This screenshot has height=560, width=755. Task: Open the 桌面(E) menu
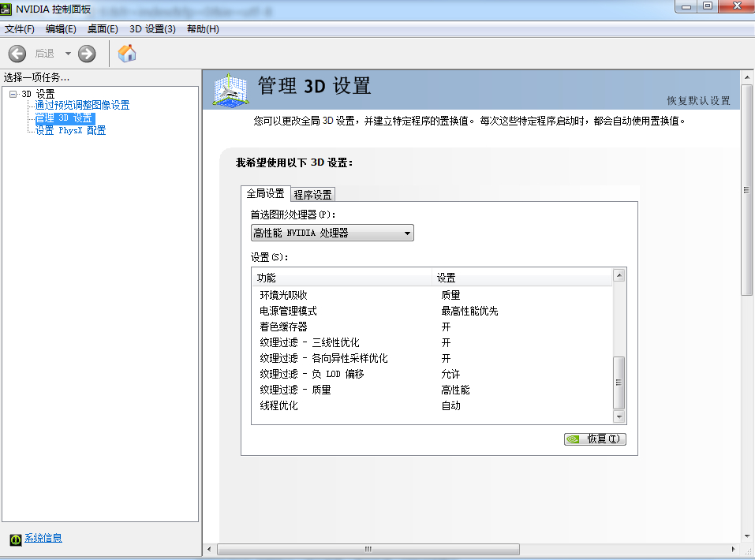(x=103, y=29)
